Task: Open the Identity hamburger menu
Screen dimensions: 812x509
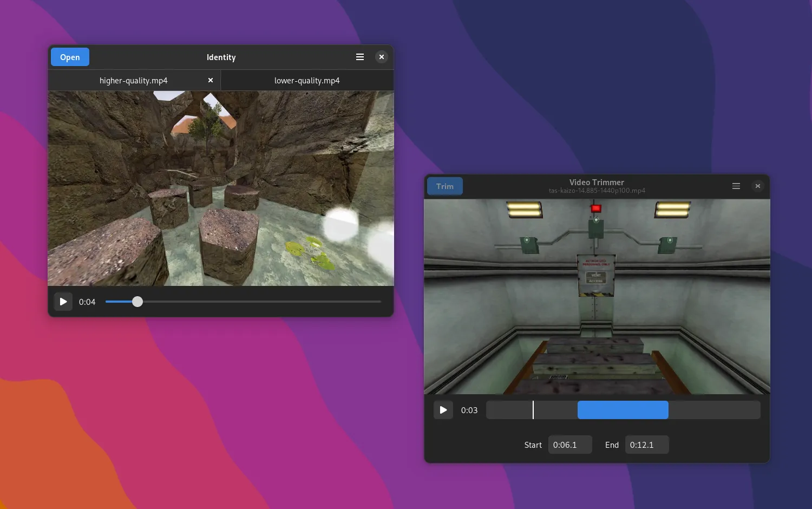Action: point(360,57)
